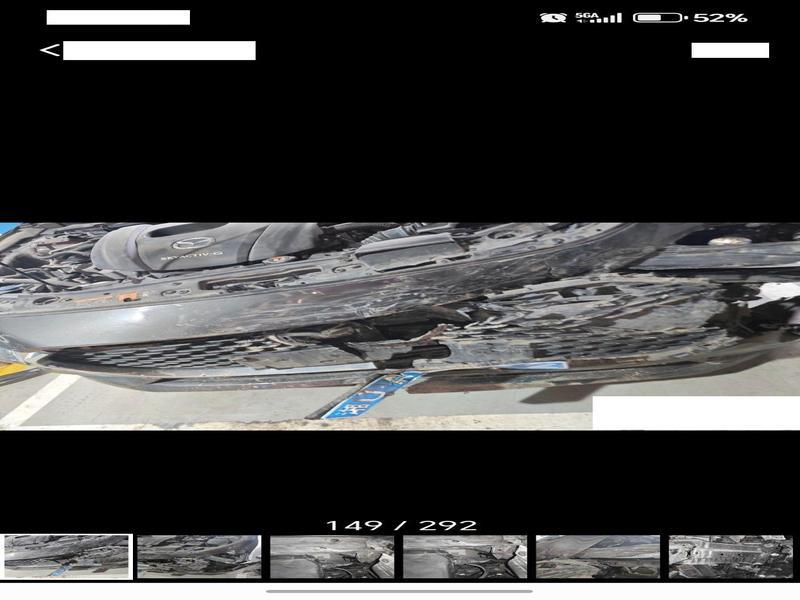Tap the white title bar beside back arrow
800x600 pixels.
159,51
